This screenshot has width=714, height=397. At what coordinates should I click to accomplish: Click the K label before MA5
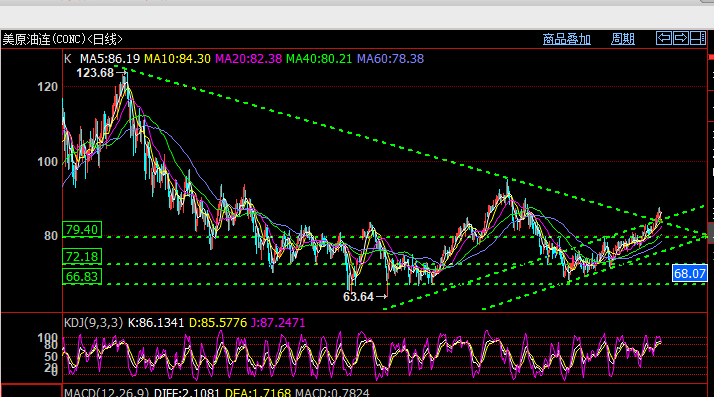click(x=68, y=59)
